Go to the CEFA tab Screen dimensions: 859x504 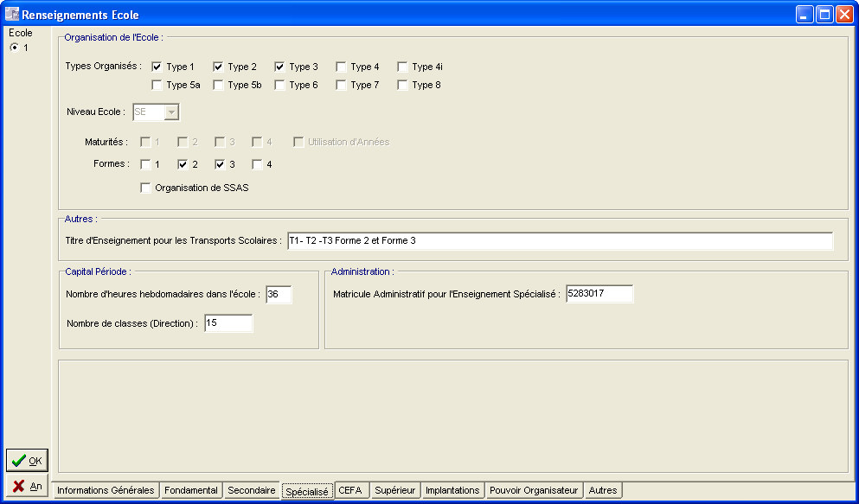coord(350,490)
